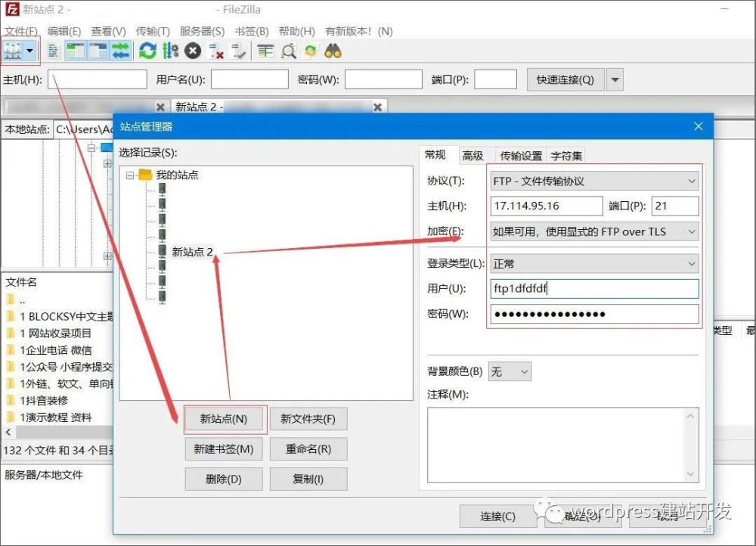
Task: Switch to the 高级 tab
Action: (x=473, y=155)
